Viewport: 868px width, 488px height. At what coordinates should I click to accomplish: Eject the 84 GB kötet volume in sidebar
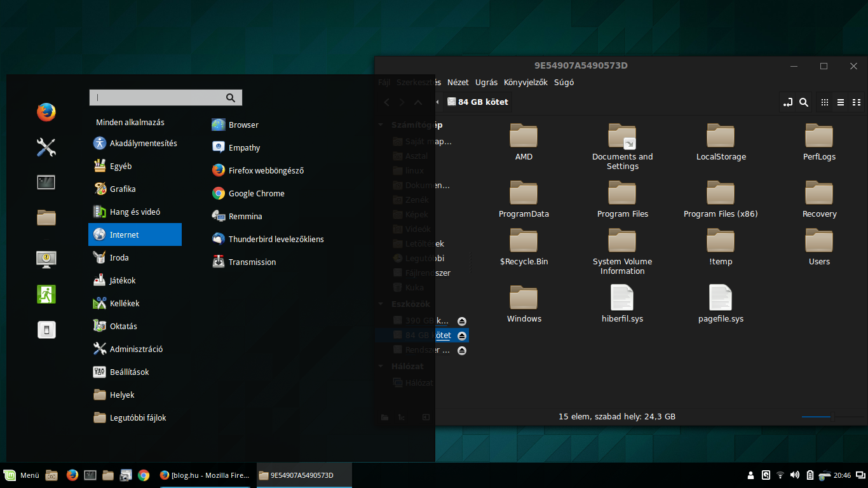pos(462,335)
